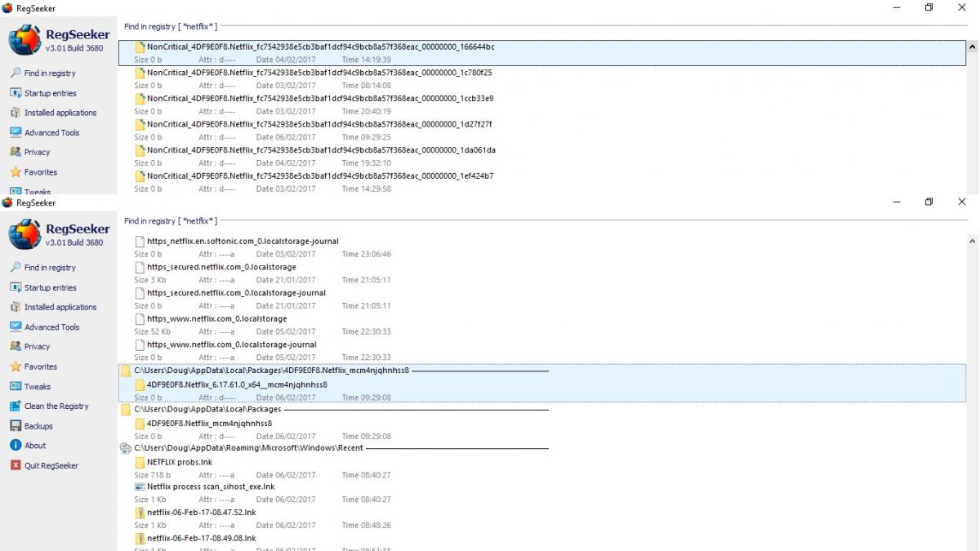Click Favorites star icon in lower RegSeeker window
The height and width of the screenshot is (551, 980).
[16, 367]
